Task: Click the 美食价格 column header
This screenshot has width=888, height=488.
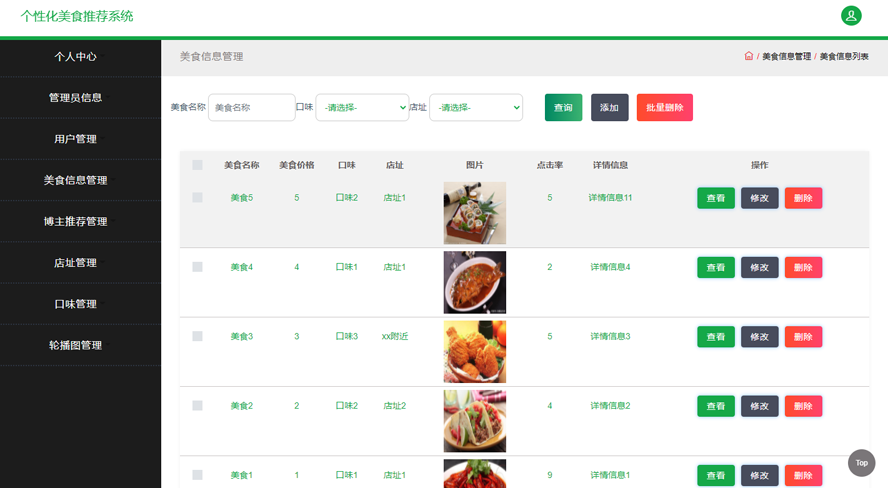Action: [x=296, y=165]
